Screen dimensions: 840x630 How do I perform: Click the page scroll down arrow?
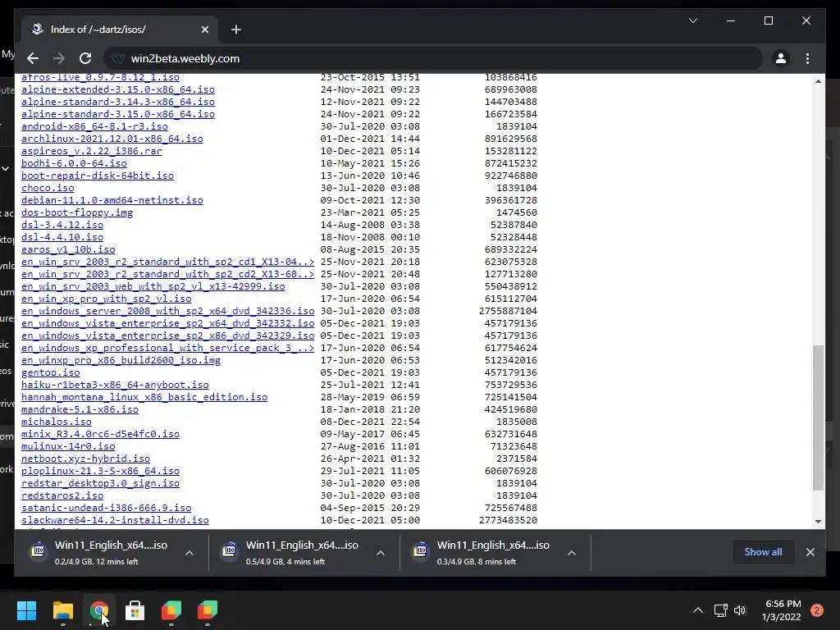[818, 521]
